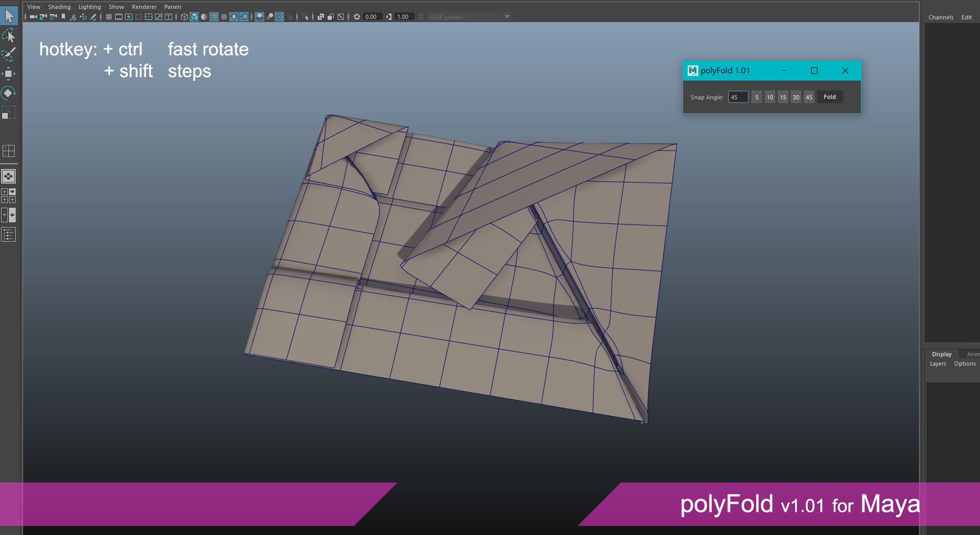Switch to single perspective view layout
Image resolution: width=980 pixels, height=535 pixels.
(x=9, y=176)
